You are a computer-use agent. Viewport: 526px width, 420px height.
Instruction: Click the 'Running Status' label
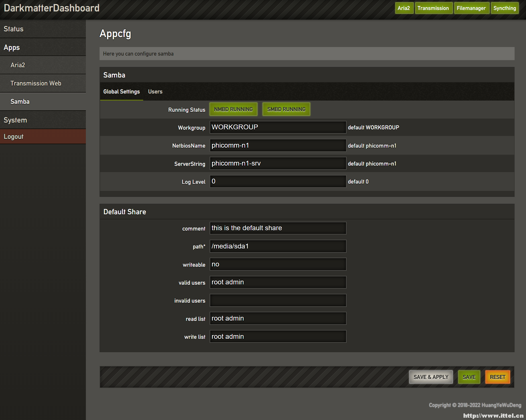coord(187,110)
